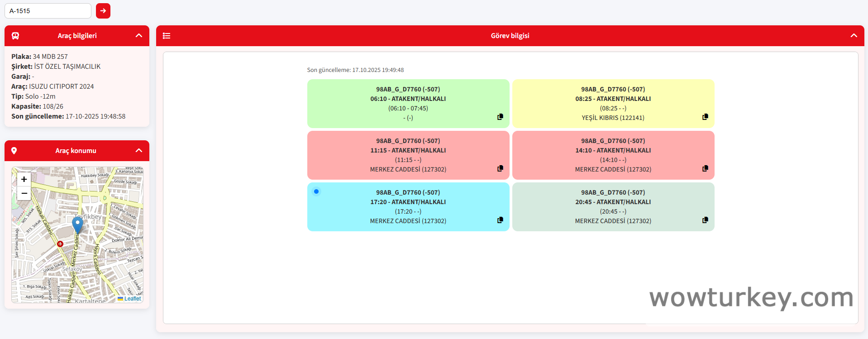Viewport: 868px width, 339px height.
Task: Copy the 08:25 YEŞİL KIBRIS task info
Action: tap(705, 117)
